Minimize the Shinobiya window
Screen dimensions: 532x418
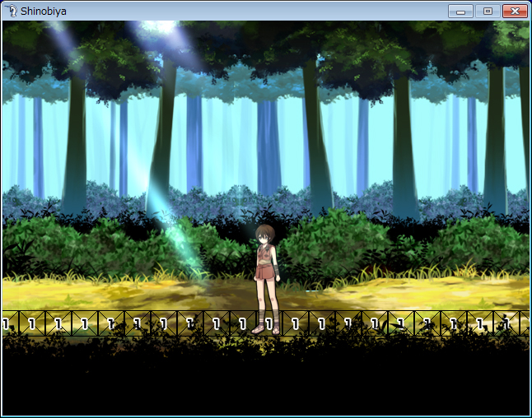coord(460,12)
